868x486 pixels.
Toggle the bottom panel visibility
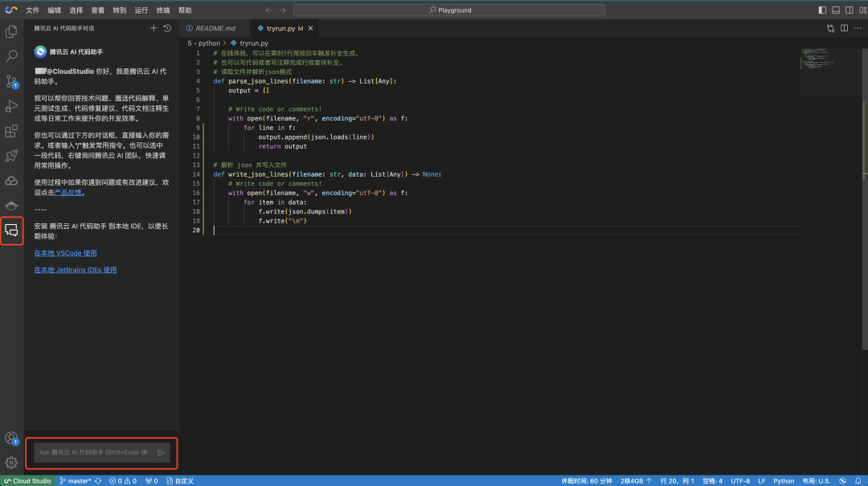[x=836, y=10]
